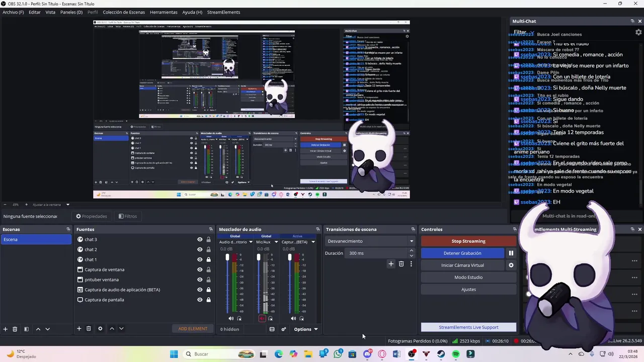Viewport: 644px width, 362px height.
Task: Mute the Captura (BETA) audio speaker icon
Action: point(293,318)
